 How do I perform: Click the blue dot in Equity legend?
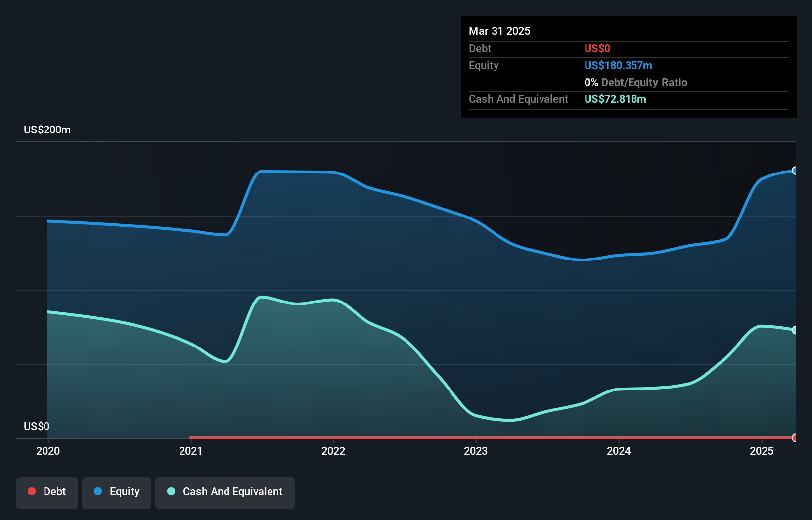click(98, 491)
